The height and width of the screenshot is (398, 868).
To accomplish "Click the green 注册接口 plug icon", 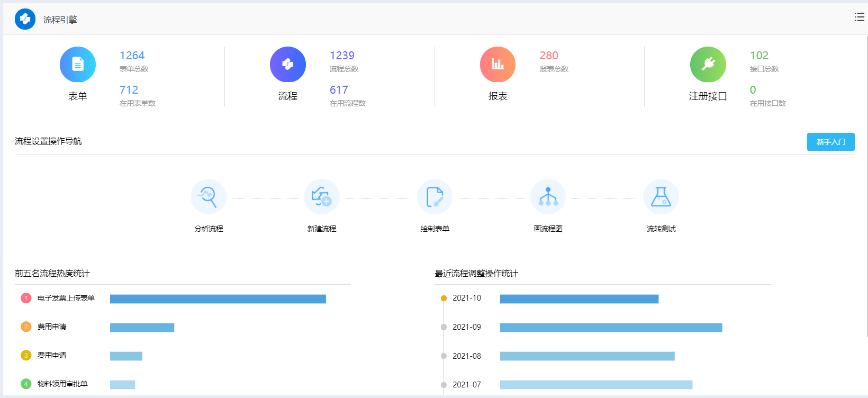I will [x=708, y=64].
